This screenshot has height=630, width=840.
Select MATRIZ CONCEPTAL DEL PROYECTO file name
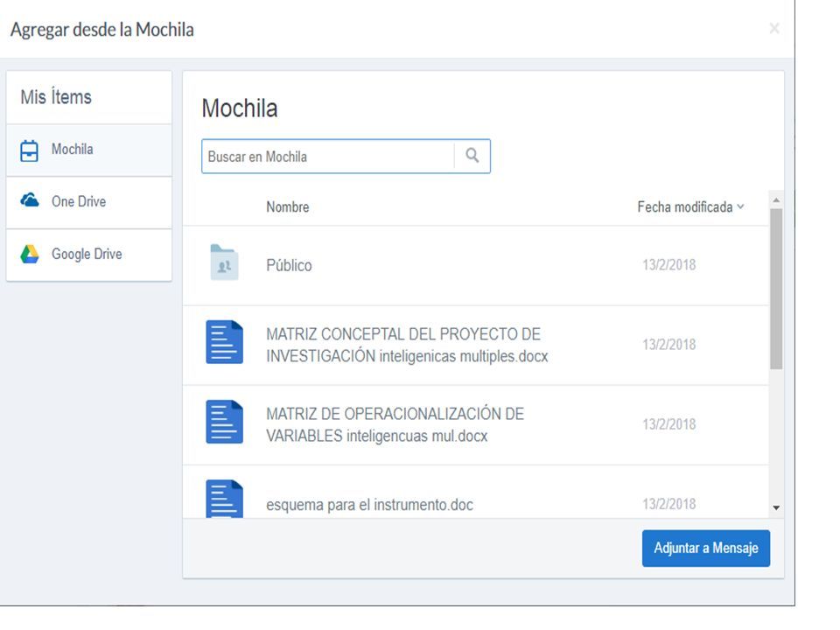point(407,345)
